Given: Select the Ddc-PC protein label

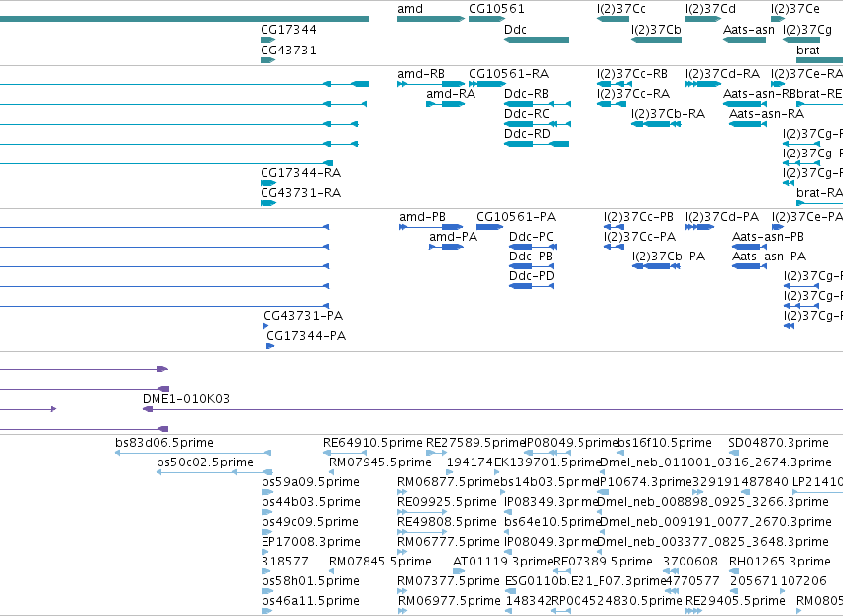Looking at the screenshot, I should tap(531, 237).
